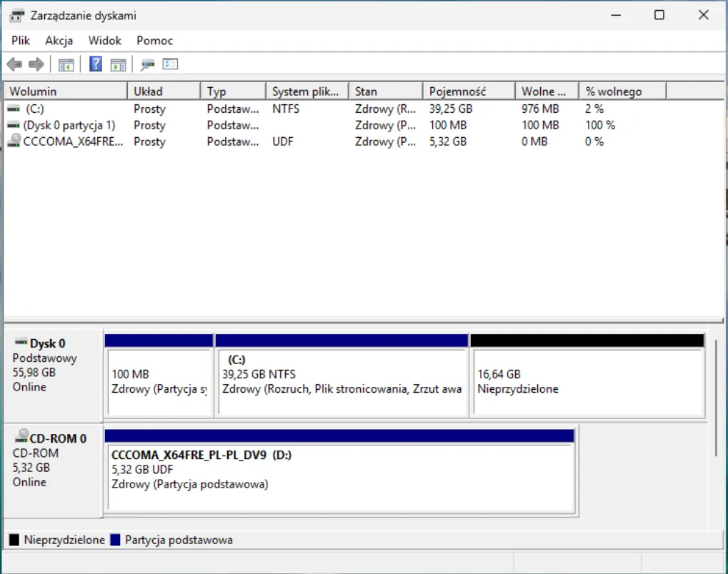Screen dimensions: 728x574
Task: Sort by the Pojemność column header
Action: click(468, 91)
